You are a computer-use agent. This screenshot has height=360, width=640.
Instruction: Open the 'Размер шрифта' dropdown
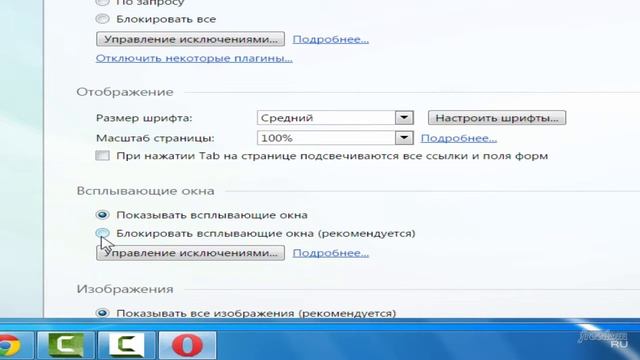335,118
